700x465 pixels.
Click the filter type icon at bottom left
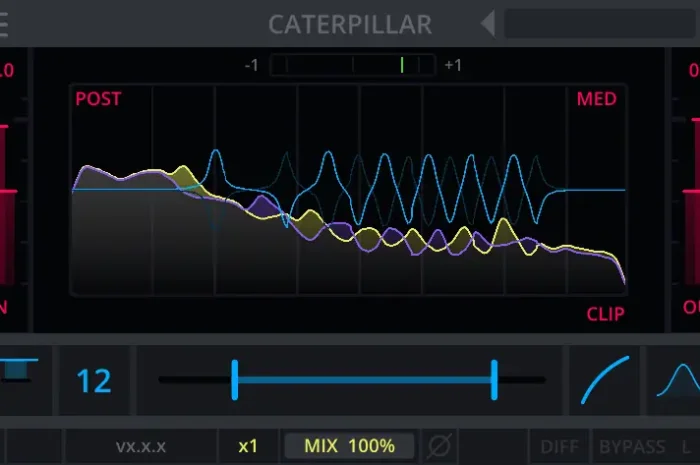pyautogui.click(x=18, y=368)
